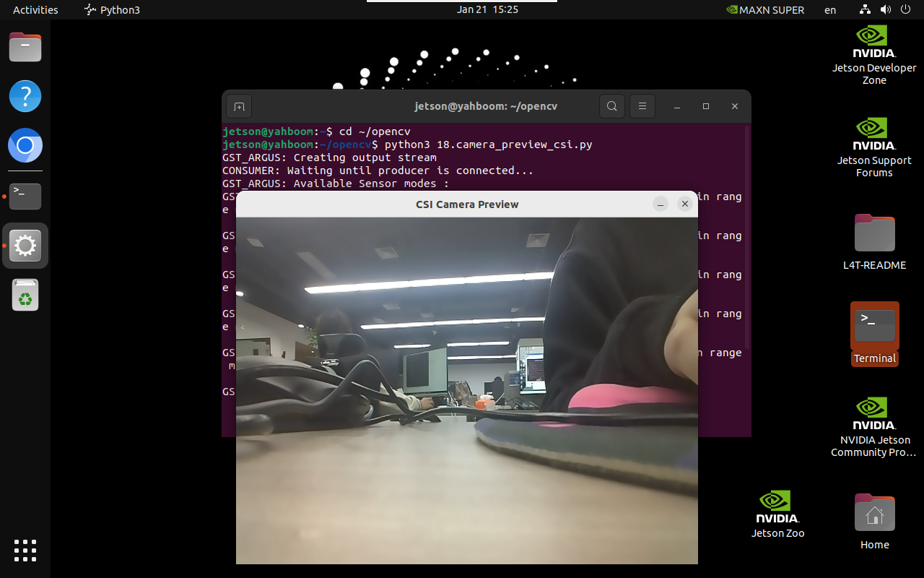Click 'CONSUMER: Waiting until producer is connected...' line
This screenshot has width=924, height=578.
(378, 171)
